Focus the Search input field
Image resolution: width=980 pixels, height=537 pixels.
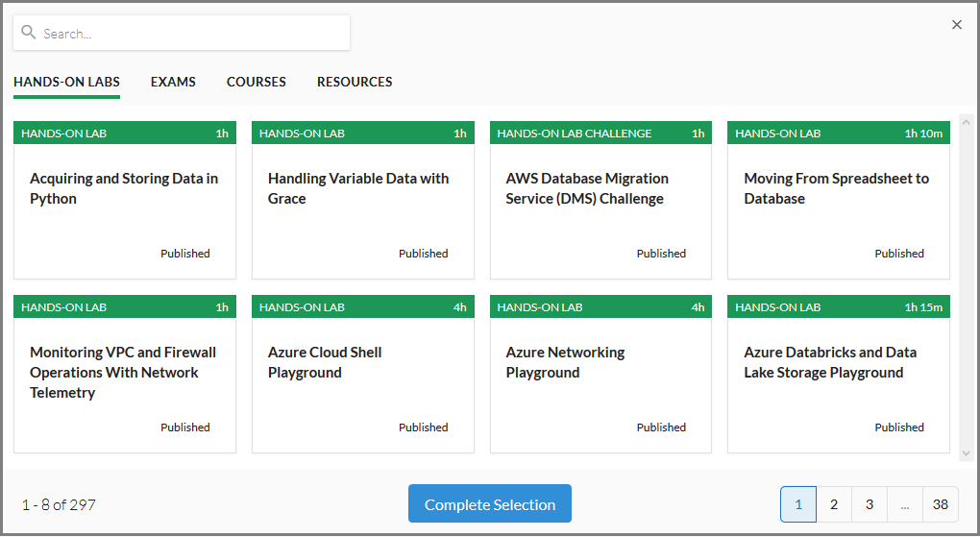click(182, 33)
